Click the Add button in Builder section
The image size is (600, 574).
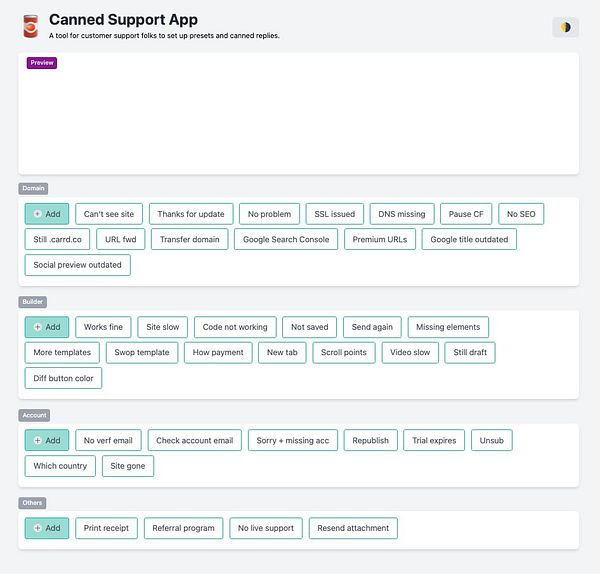pos(47,327)
